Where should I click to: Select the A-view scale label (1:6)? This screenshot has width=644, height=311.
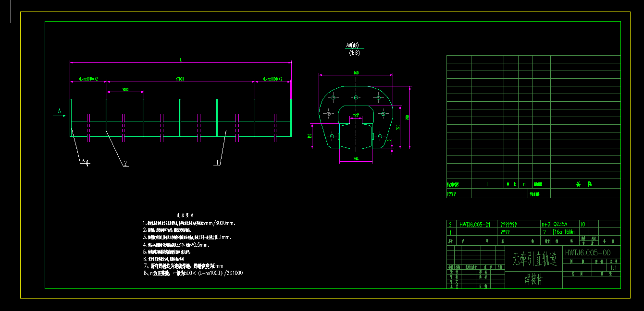click(356, 53)
